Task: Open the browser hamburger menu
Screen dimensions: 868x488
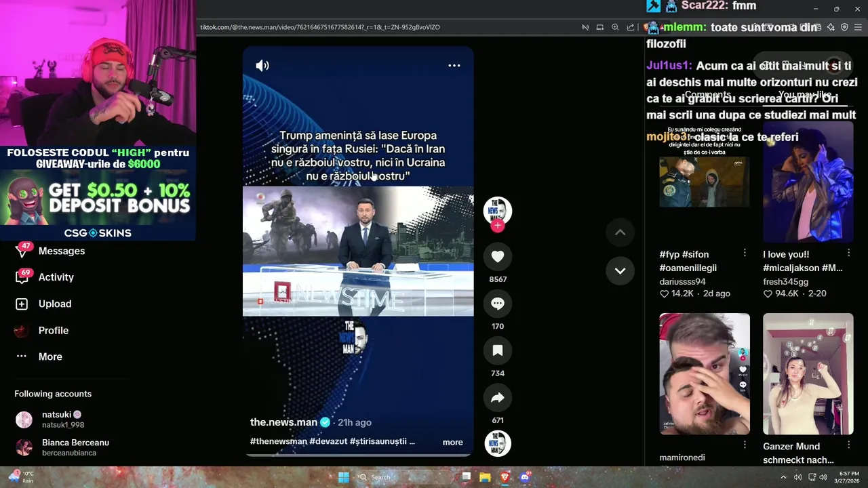Action: point(858,27)
